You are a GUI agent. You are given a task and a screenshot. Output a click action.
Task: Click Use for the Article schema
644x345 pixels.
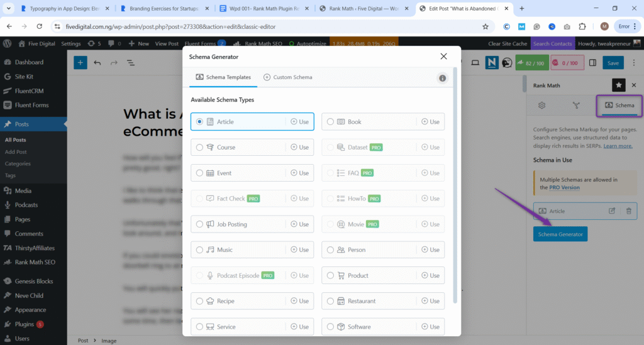click(x=300, y=121)
